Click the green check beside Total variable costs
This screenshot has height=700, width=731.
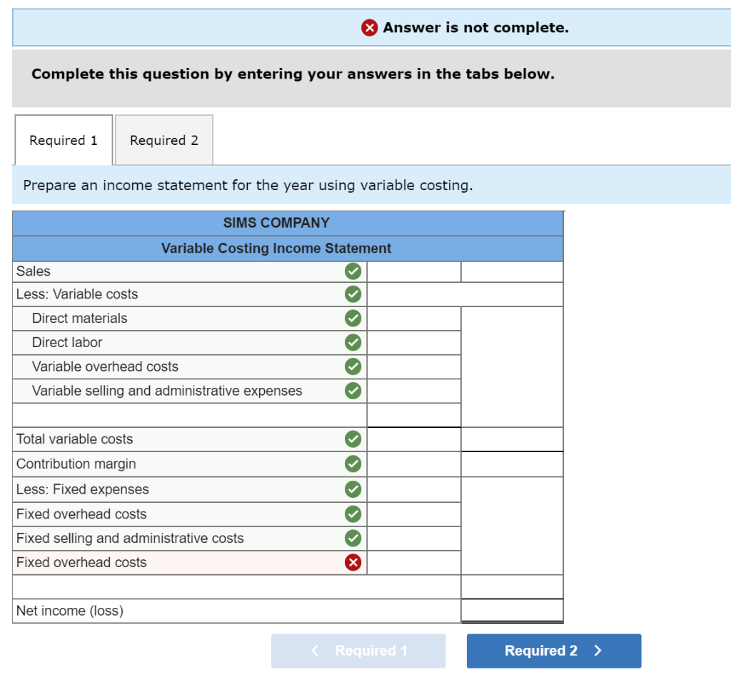coord(353,439)
